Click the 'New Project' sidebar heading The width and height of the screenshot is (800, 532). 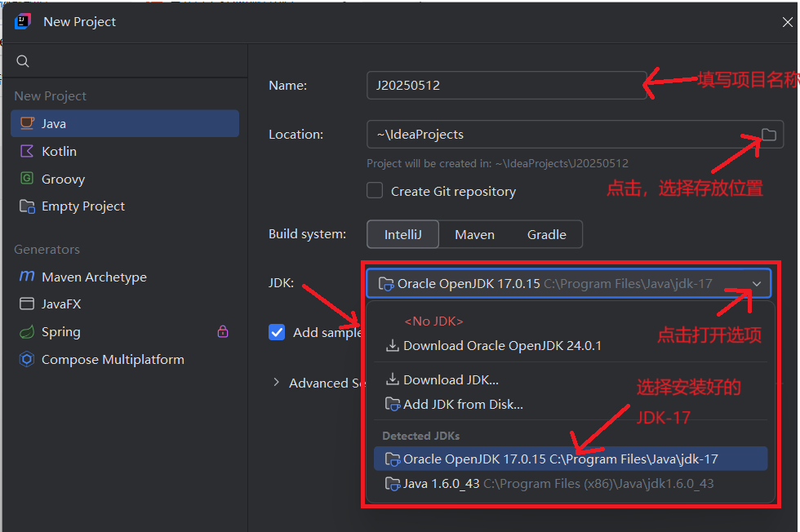click(50, 96)
